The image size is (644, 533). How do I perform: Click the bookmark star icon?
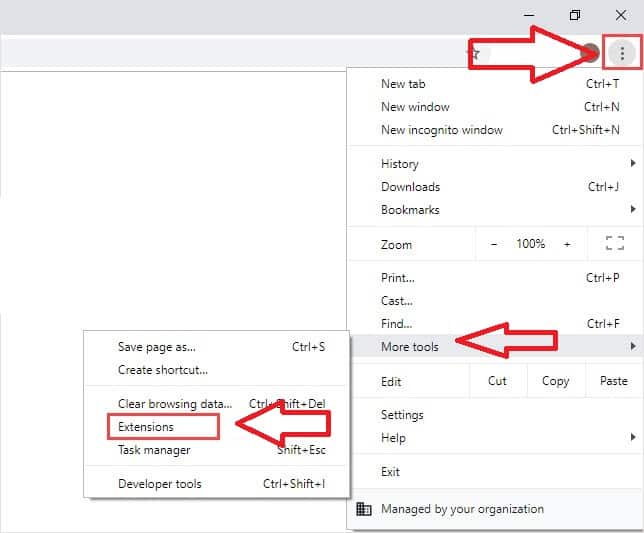coord(475,53)
